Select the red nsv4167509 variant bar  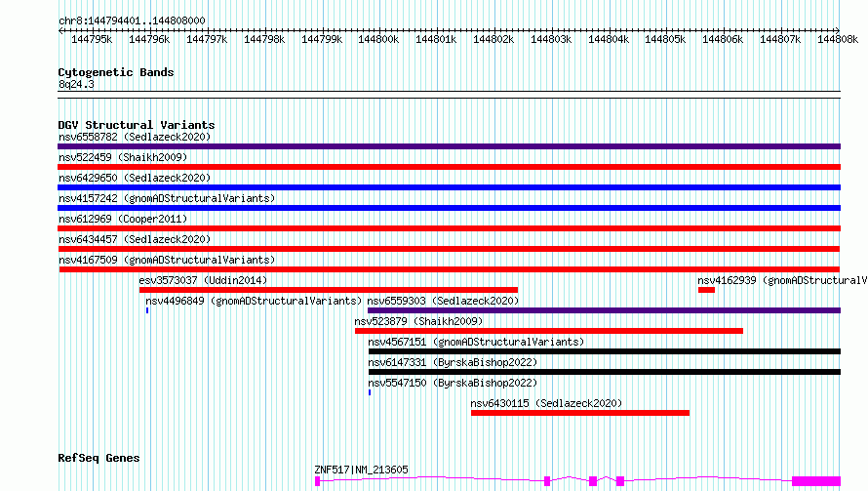450,269
